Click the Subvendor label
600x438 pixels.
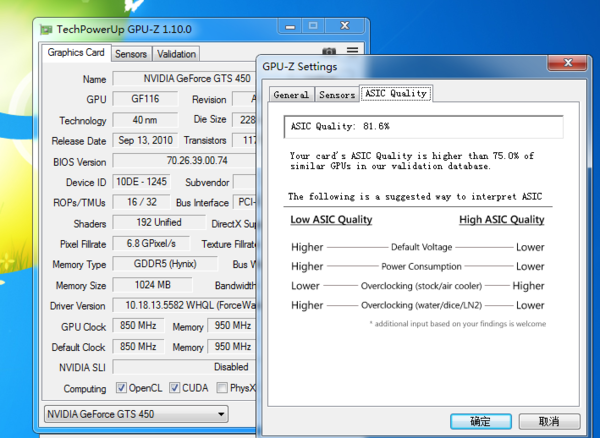(207, 182)
